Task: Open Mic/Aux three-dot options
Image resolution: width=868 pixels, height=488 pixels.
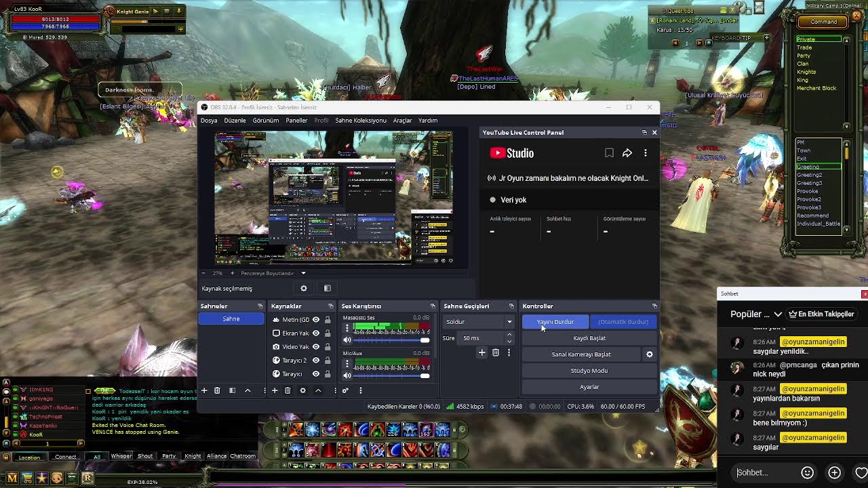Action: click(347, 364)
